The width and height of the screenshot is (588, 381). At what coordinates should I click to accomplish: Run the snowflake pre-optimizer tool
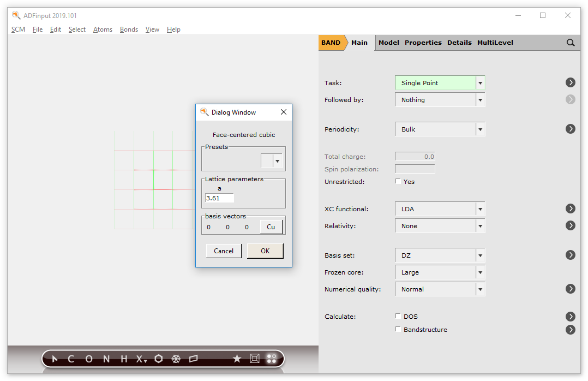tap(176, 359)
